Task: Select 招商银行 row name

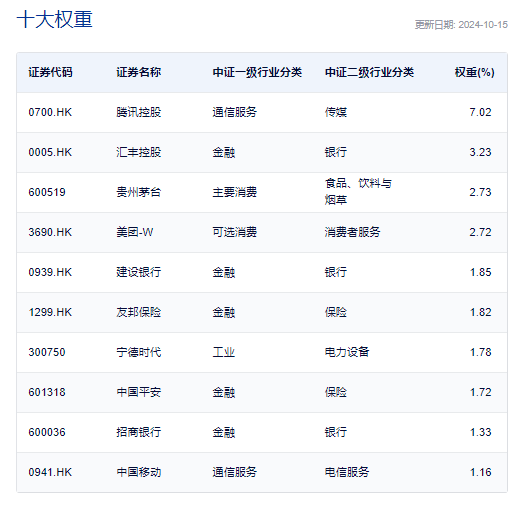Action: (x=138, y=432)
